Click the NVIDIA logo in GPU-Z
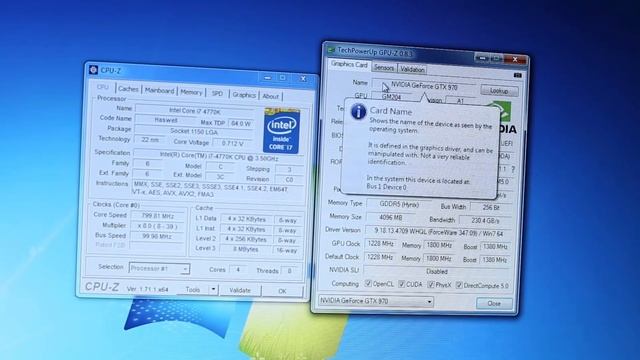The width and height of the screenshot is (640, 360). point(504,119)
